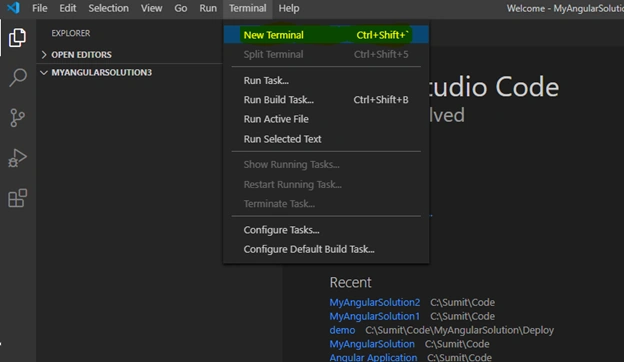The image size is (624, 362).
Task: Open the Go menu
Action: pyautogui.click(x=181, y=8)
